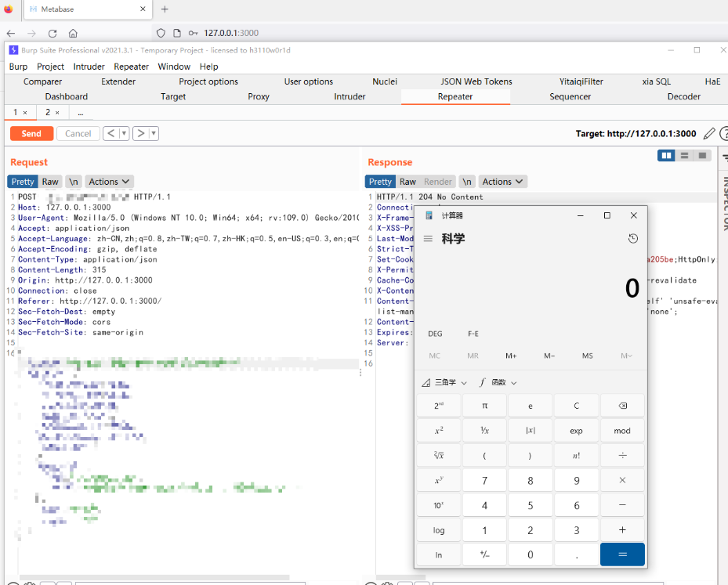Click the 127.0.0.1:3000 address bar

coord(231,33)
